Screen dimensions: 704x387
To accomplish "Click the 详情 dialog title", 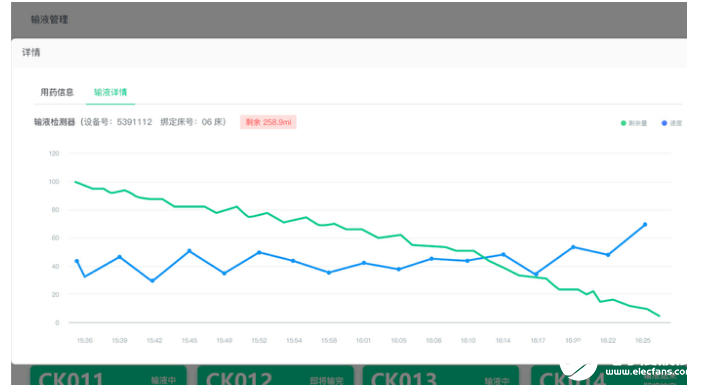I will pos(31,53).
